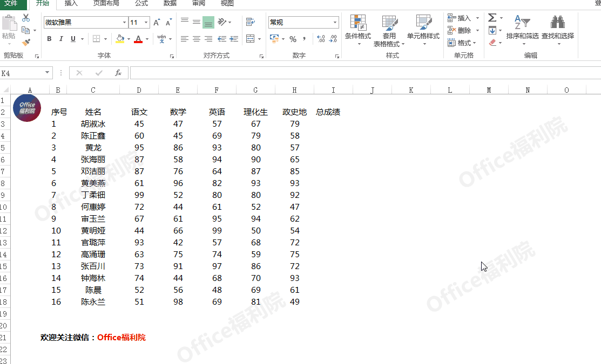Toggle Underline formatting
This screenshot has height=364, width=601.
tap(73, 39)
